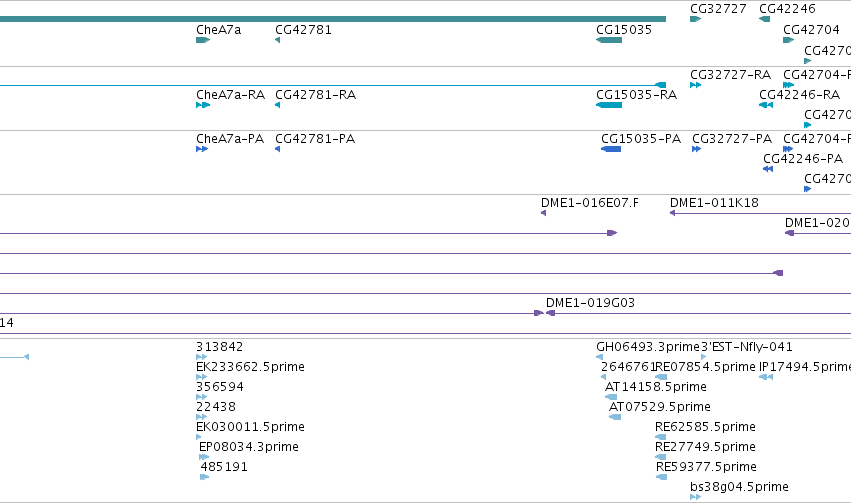Screen dimensions: 851x503
Task: Select the CG42781 gene arrowhead
Action: pyautogui.click(x=277, y=40)
